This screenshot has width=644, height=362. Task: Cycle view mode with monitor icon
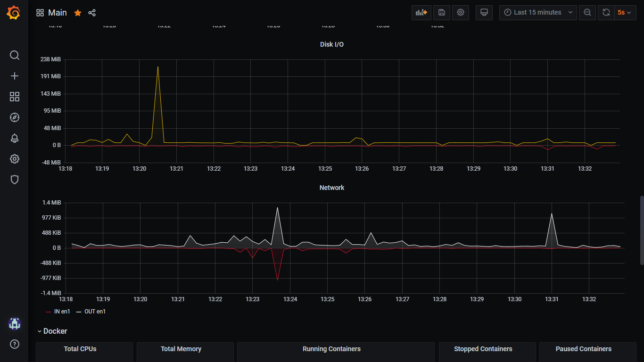coord(484,13)
